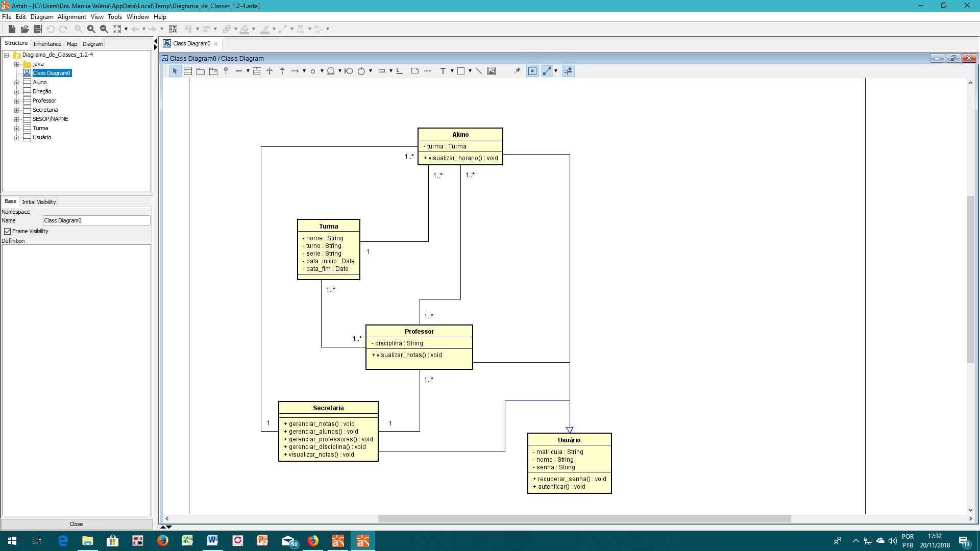The height and width of the screenshot is (551, 980).
Task: Select the Class tool in diagram toolbar
Action: pos(188,71)
